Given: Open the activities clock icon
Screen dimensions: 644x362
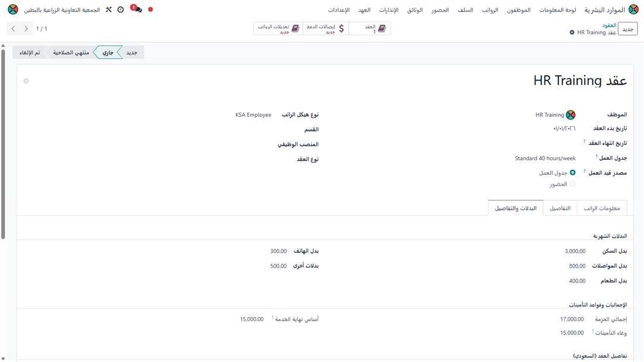Looking at the screenshot, I should [121, 9].
